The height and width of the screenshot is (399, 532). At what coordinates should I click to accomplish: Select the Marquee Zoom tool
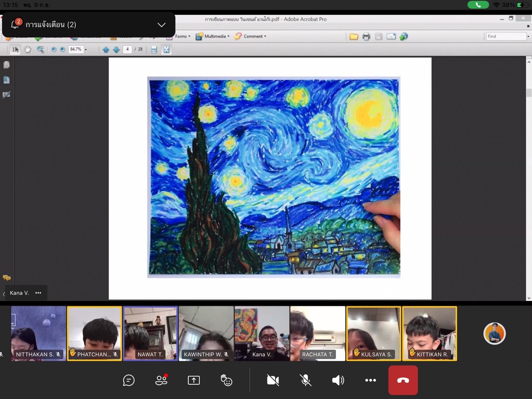pyautogui.click(x=40, y=50)
